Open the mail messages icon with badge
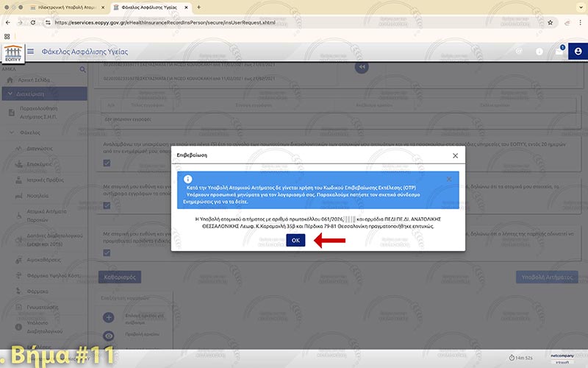The image size is (588, 368). [559, 52]
